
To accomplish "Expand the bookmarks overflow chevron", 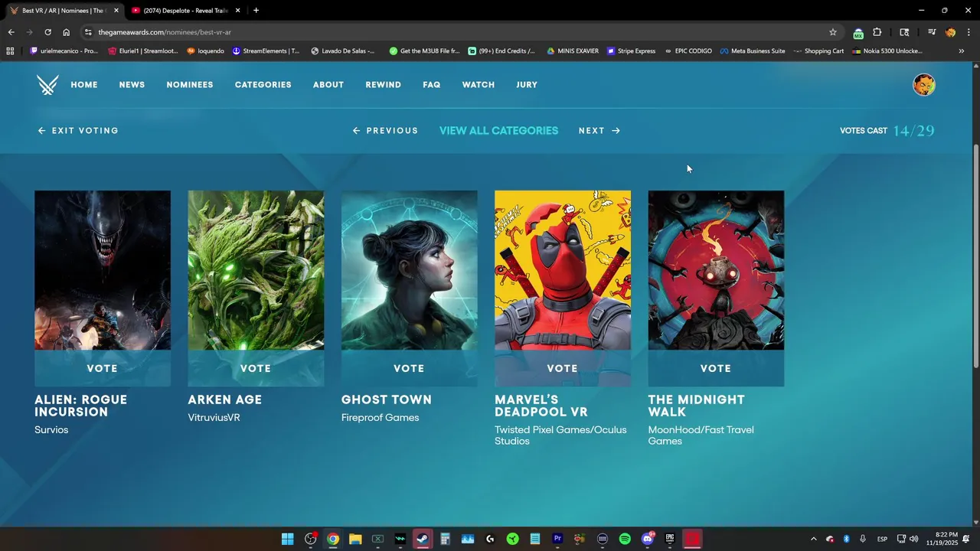I will 962,51.
